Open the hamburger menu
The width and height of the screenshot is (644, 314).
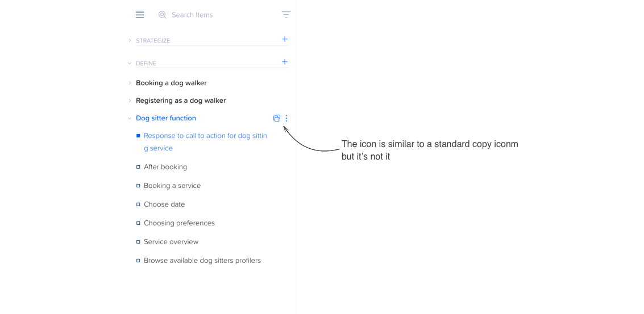coord(140,15)
